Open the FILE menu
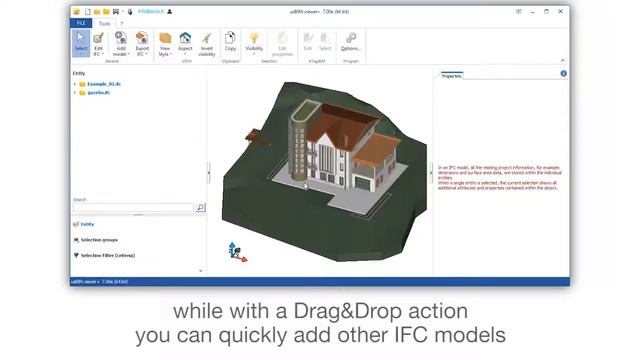Image resolution: width=640 pixels, height=360 pixels. pos(81,23)
